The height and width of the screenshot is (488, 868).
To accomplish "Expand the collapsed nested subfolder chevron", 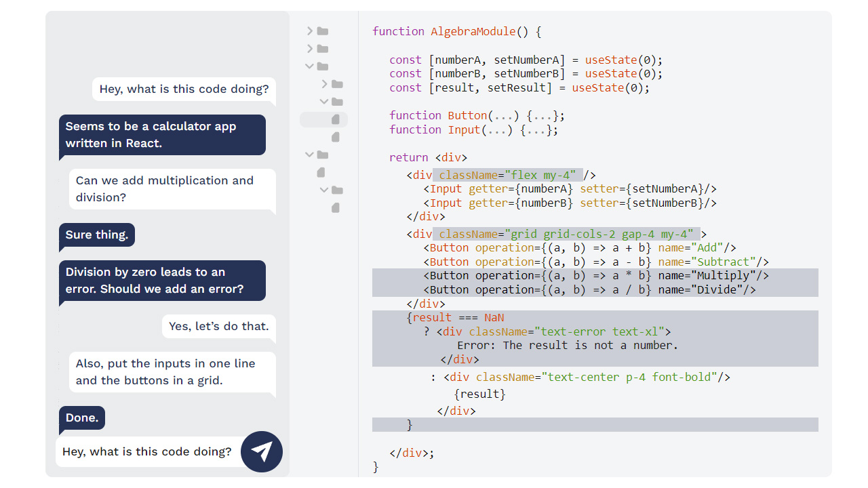I will [324, 84].
